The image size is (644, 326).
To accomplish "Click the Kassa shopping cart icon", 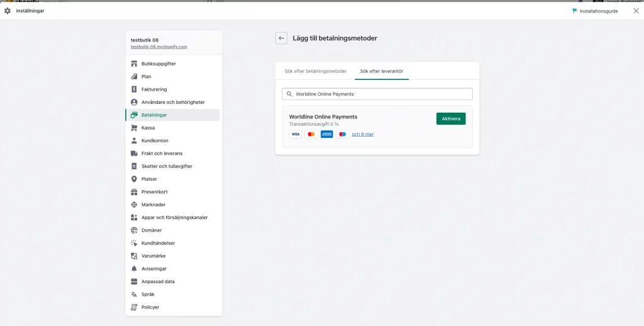I will tap(134, 128).
